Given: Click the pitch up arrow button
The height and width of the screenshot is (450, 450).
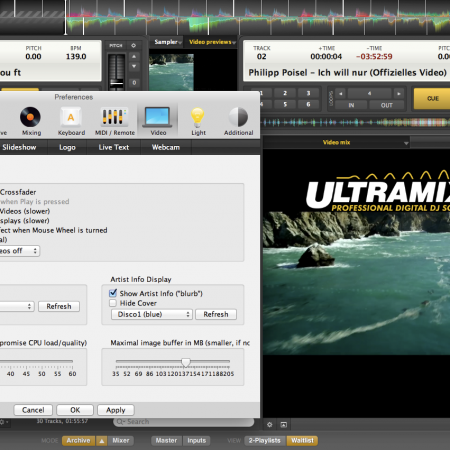Looking at the screenshot, I should [x=134, y=57].
